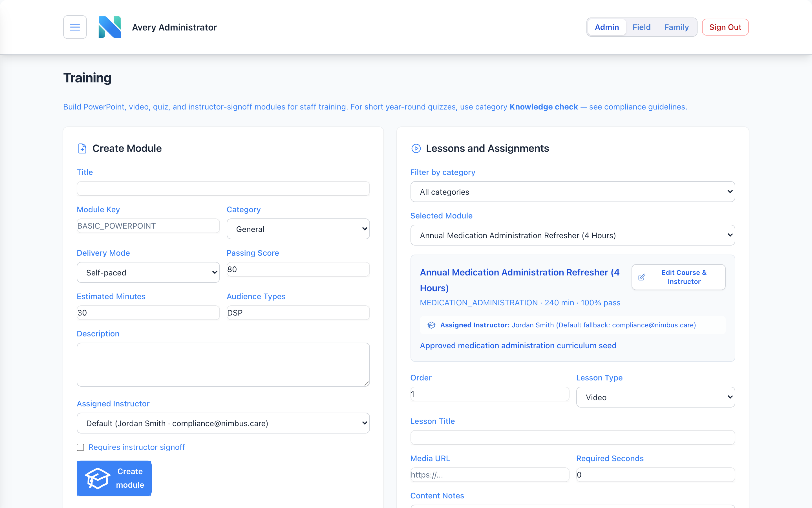Click the Avery Administrator name
The width and height of the screenshot is (812, 508).
(x=175, y=27)
